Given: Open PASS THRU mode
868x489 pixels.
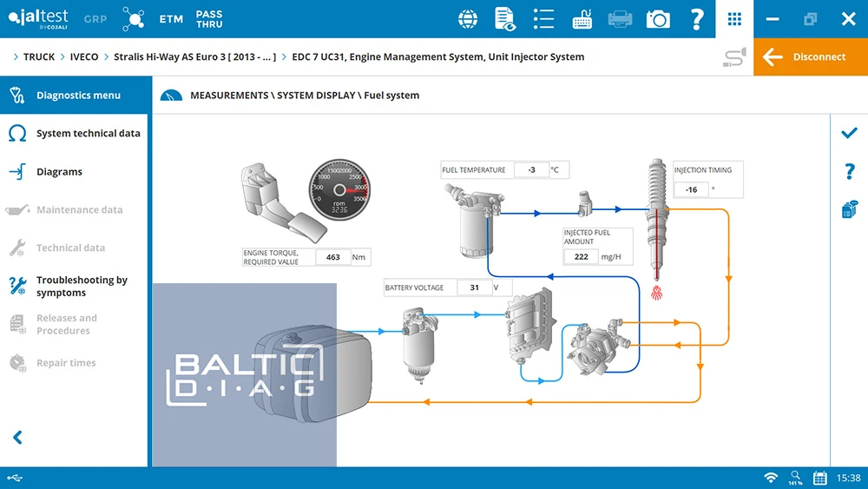Looking at the screenshot, I should 209,19.
